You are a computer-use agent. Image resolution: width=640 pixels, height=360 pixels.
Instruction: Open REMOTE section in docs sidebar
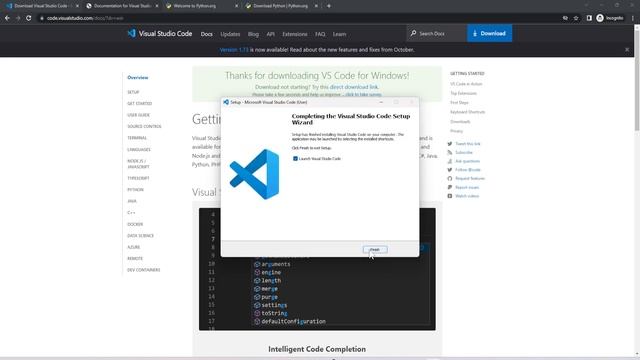click(135, 258)
